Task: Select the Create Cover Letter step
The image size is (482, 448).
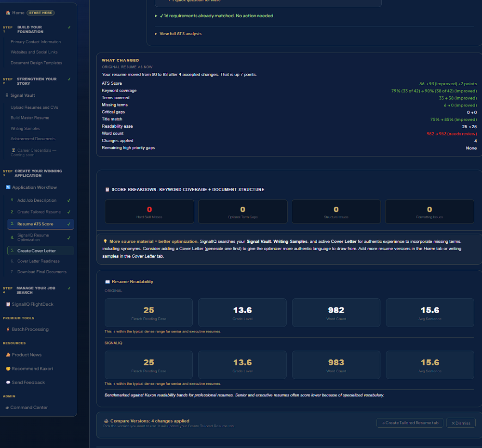Action: point(40,251)
